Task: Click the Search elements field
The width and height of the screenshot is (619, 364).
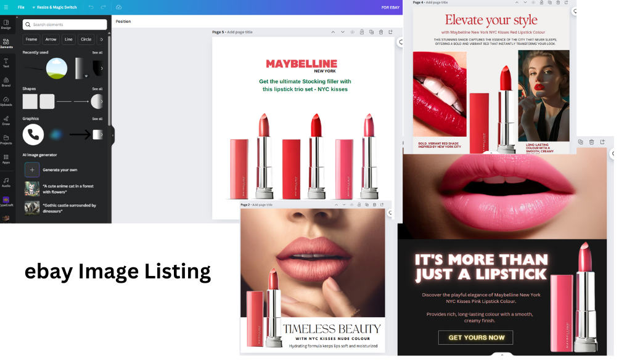Action: point(65,25)
